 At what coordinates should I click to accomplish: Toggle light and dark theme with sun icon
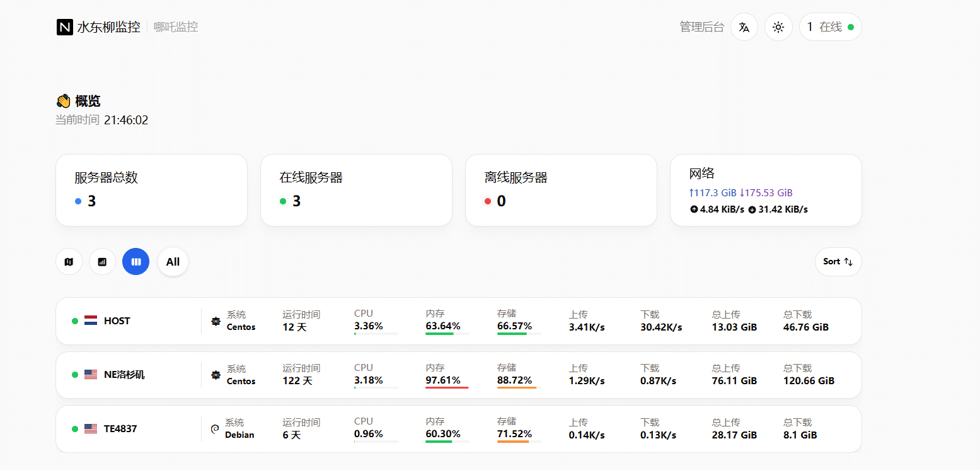pyautogui.click(x=778, y=26)
